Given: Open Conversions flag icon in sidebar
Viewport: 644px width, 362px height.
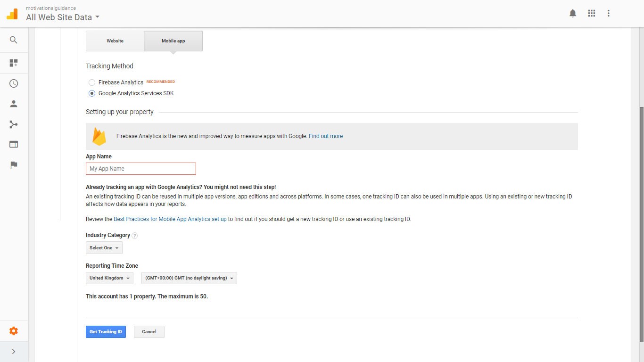Looking at the screenshot, I should [x=14, y=165].
